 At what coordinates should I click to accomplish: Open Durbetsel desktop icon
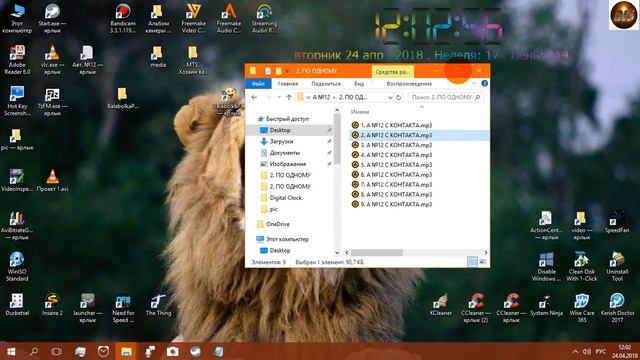point(17,304)
